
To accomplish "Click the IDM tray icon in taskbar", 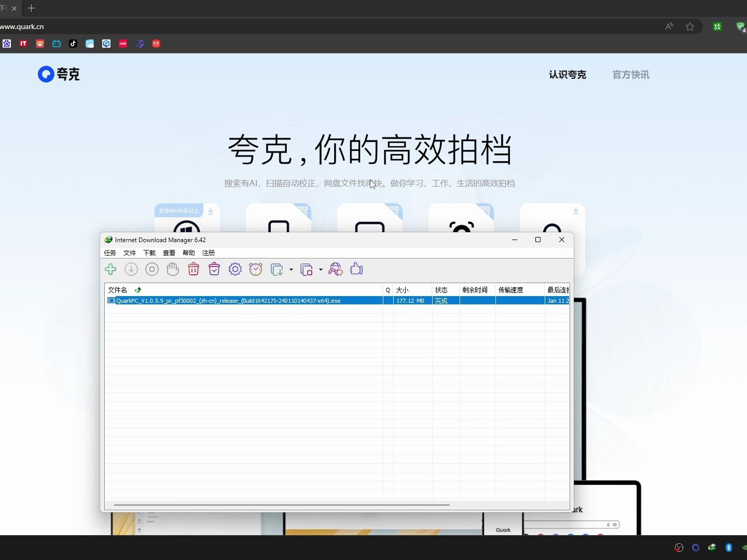I will (712, 547).
